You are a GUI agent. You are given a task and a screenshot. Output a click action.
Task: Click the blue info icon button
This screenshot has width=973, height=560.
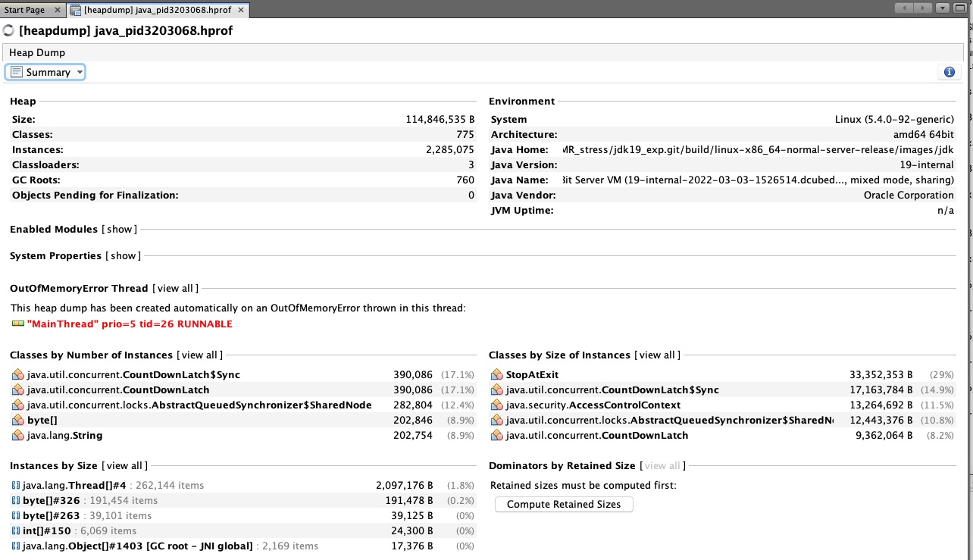tap(949, 73)
